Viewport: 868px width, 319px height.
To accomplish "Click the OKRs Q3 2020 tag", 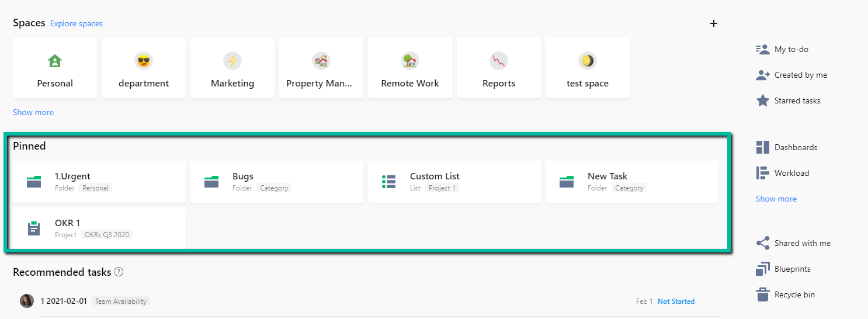I will [107, 235].
